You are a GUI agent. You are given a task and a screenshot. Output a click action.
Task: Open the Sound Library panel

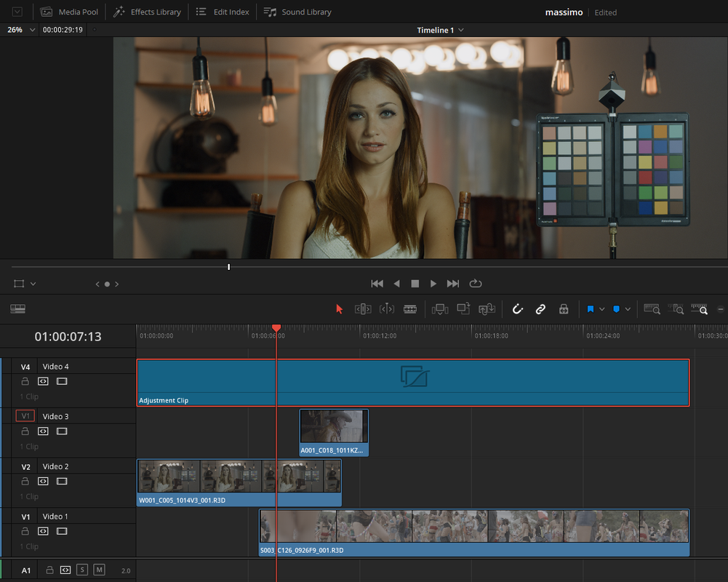297,12
